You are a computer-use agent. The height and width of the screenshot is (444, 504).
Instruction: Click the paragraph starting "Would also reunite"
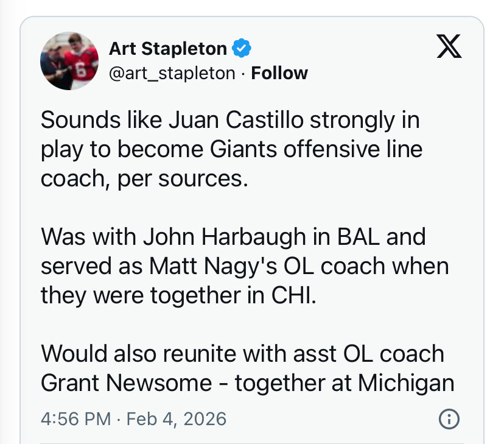click(x=247, y=368)
